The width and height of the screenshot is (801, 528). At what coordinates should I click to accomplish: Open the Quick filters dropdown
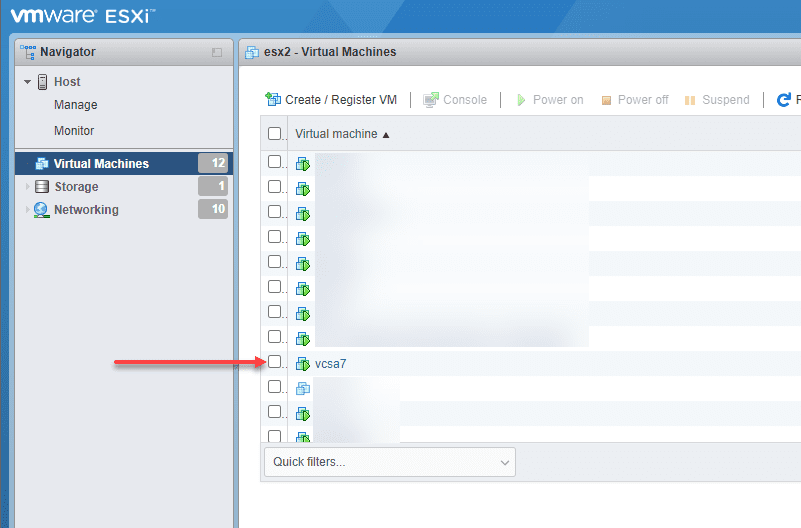pyautogui.click(x=390, y=462)
